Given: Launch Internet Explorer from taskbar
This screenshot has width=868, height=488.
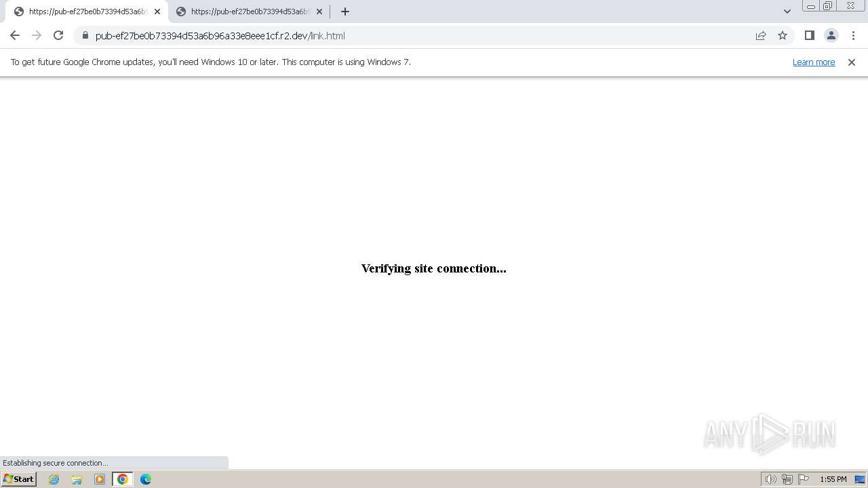Looking at the screenshot, I should tap(54, 479).
